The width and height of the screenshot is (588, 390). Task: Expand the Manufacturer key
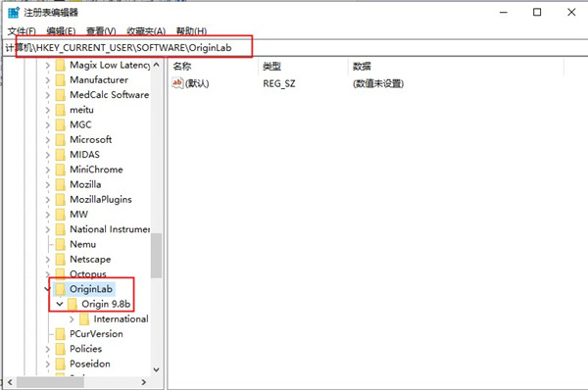pyautogui.click(x=47, y=80)
